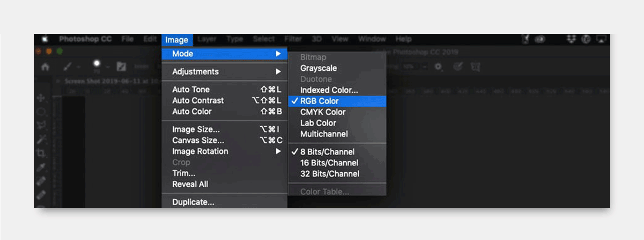The width and height of the screenshot is (644, 240).
Task: Select the Magic Wand tool
Action: coord(41,140)
